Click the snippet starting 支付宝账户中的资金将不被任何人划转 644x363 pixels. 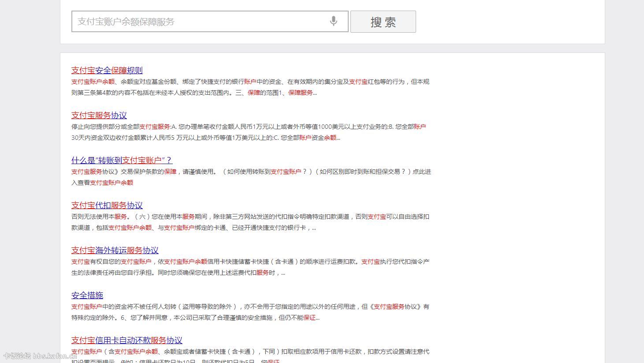pyautogui.click(x=250, y=312)
